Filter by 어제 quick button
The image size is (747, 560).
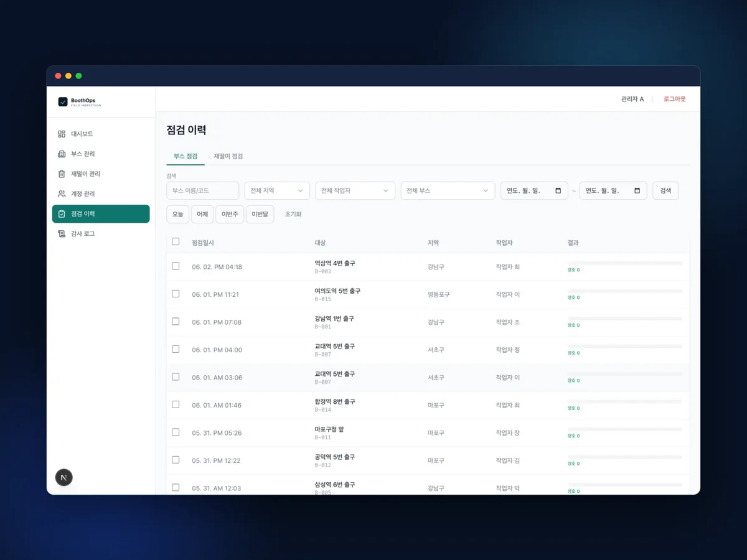click(x=202, y=214)
